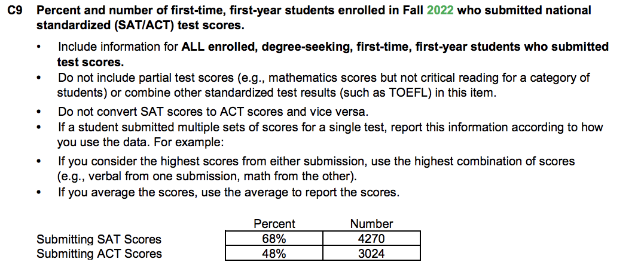Screen dimensions: 644x265
Task: Click the bold 'test scores.' line ending
Action: 90,62
